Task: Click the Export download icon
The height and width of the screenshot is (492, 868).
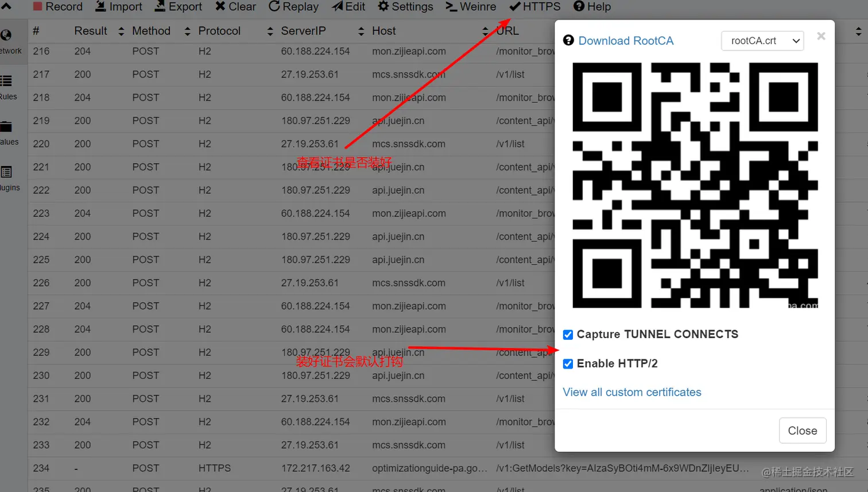Action: pyautogui.click(x=160, y=6)
